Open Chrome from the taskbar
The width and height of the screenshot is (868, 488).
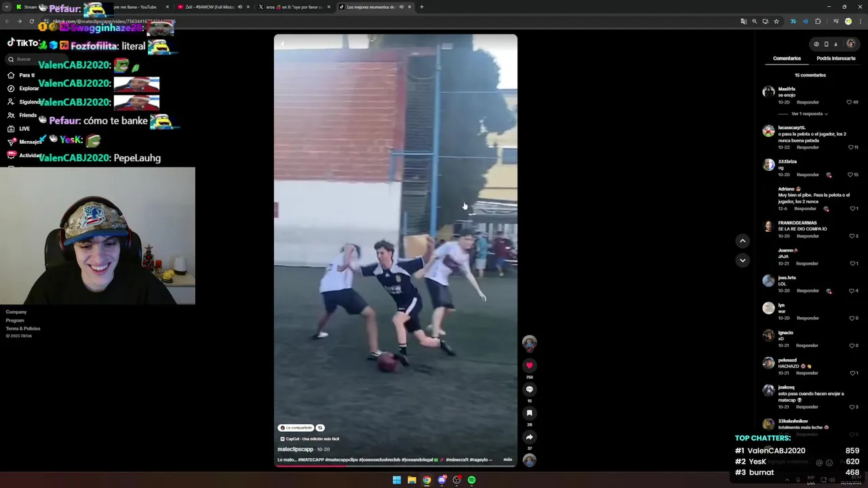(x=427, y=480)
